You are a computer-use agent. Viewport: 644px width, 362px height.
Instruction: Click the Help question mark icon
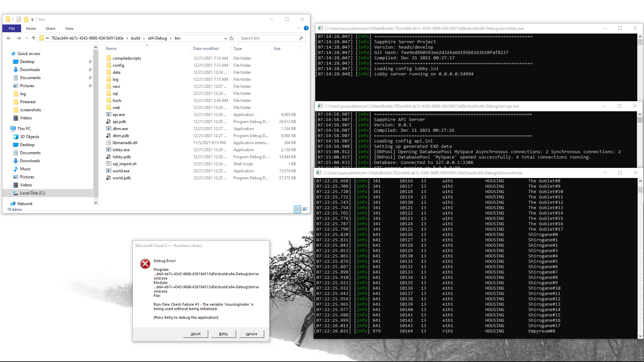click(x=306, y=28)
